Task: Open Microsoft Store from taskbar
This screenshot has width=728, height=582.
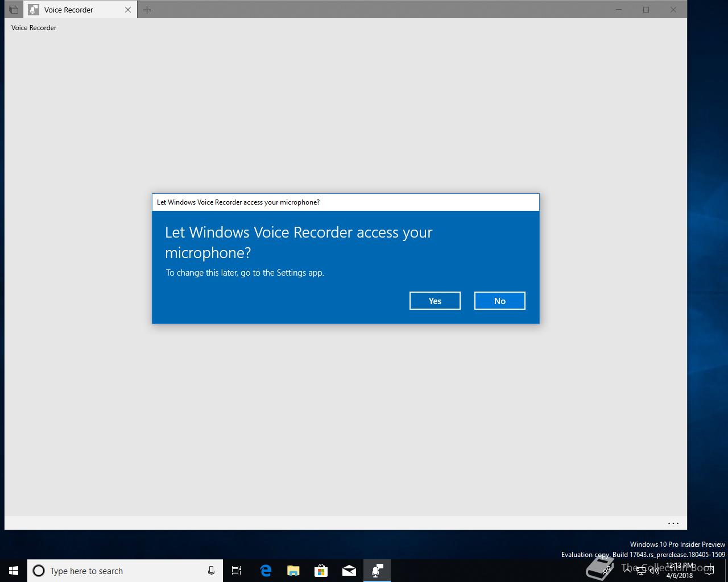Action: click(x=321, y=571)
